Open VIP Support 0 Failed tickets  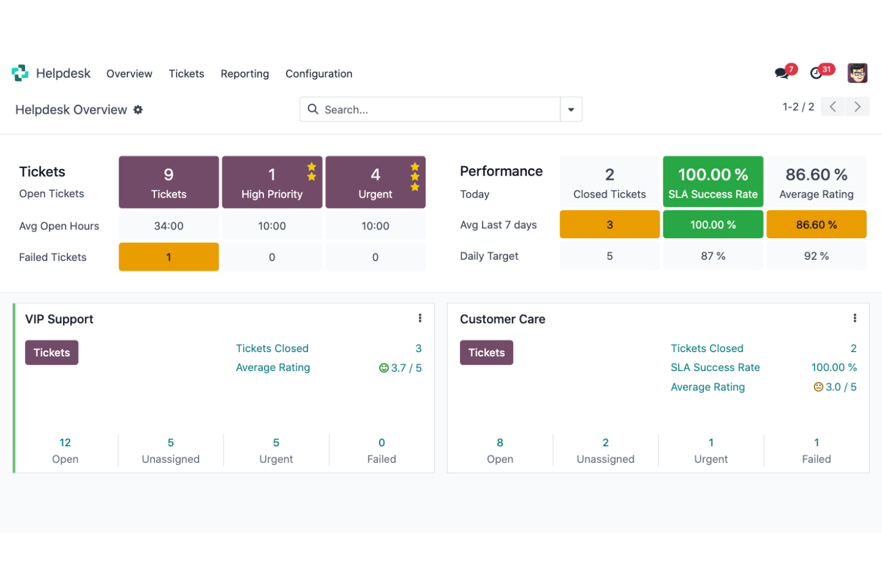click(x=381, y=451)
